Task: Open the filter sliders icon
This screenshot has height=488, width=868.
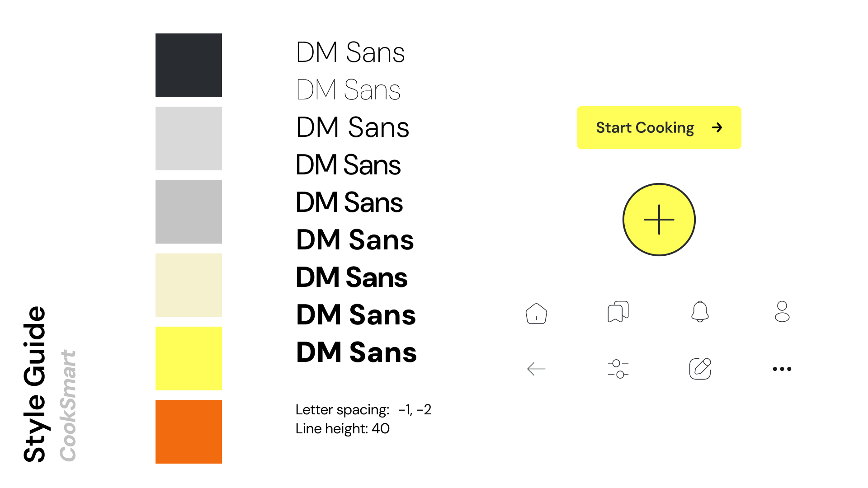Action: 618,369
